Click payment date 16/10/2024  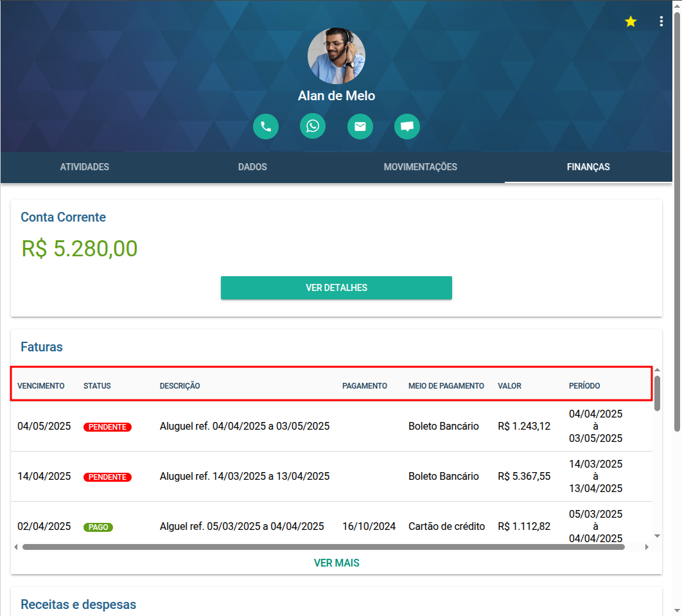click(x=369, y=526)
